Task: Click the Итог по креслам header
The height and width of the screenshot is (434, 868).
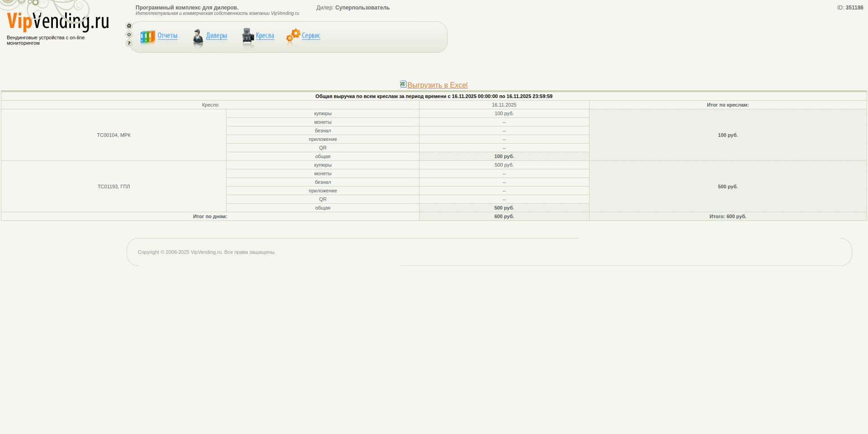Action: pos(727,105)
